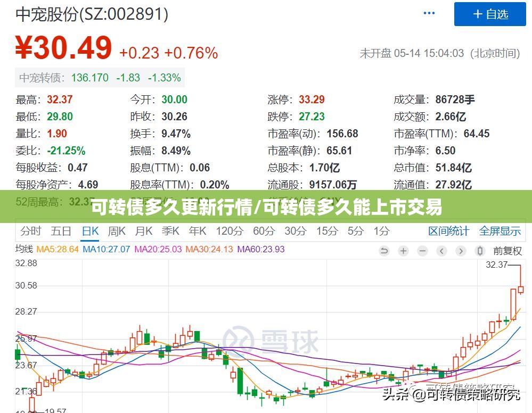Click the 市盈率(TTM) value 64.45
Image resolution: width=532 pixels, height=413 pixels.
tap(477, 134)
